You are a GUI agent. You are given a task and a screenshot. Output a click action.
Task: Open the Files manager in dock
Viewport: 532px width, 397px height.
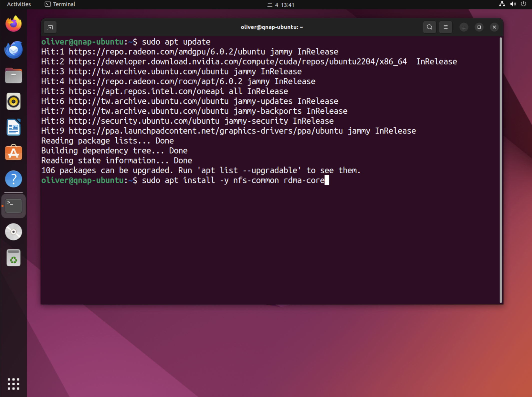click(x=13, y=75)
